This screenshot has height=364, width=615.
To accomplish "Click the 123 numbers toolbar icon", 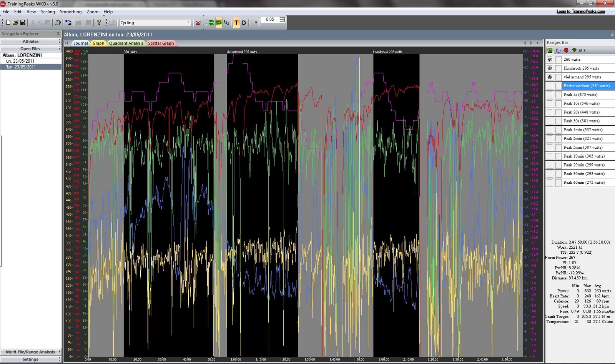I will point(226,23).
